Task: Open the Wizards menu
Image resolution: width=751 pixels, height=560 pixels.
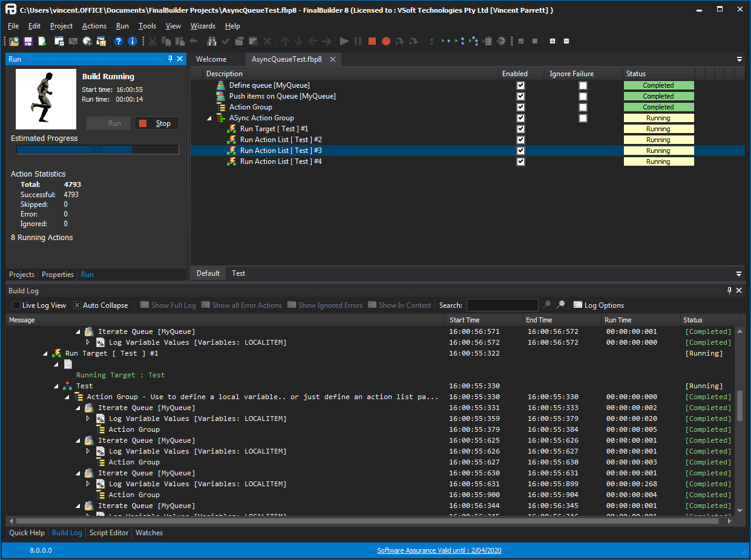Action: (203, 26)
